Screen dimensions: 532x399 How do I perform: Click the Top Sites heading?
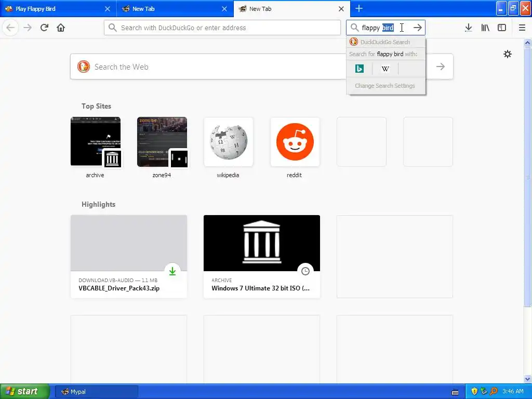click(x=96, y=106)
